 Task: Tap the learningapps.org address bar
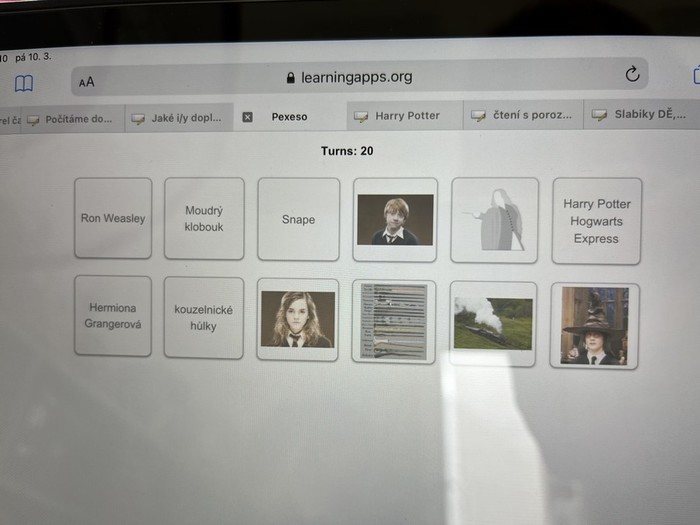350,77
